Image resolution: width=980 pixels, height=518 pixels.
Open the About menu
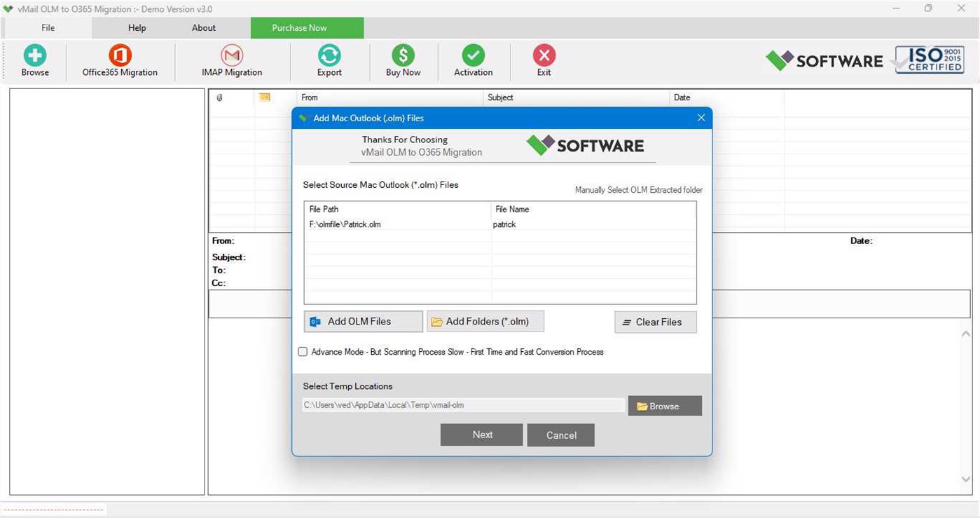[204, 28]
